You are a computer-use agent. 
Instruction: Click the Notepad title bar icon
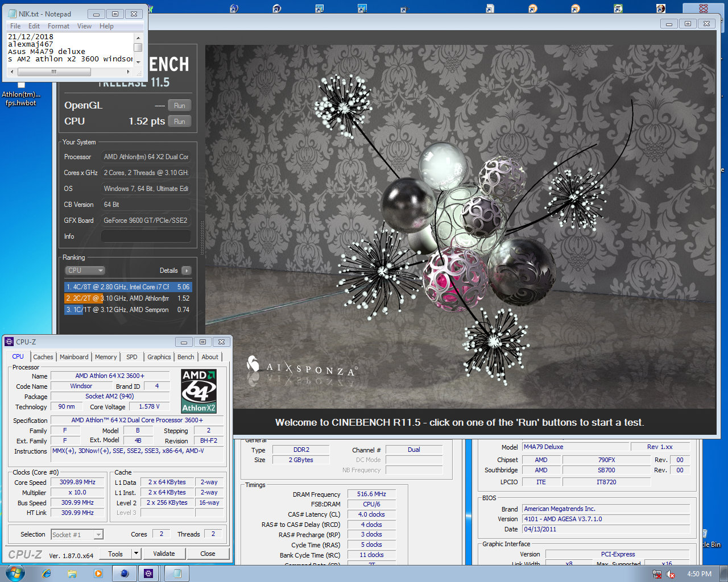12,14
